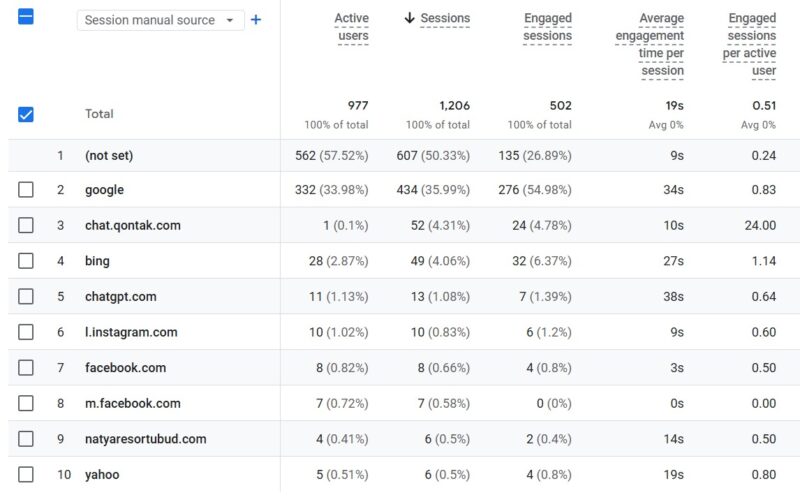The image size is (800, 502).
Task: Expand the dimension dropdown arrow
Action: point(230,20)
